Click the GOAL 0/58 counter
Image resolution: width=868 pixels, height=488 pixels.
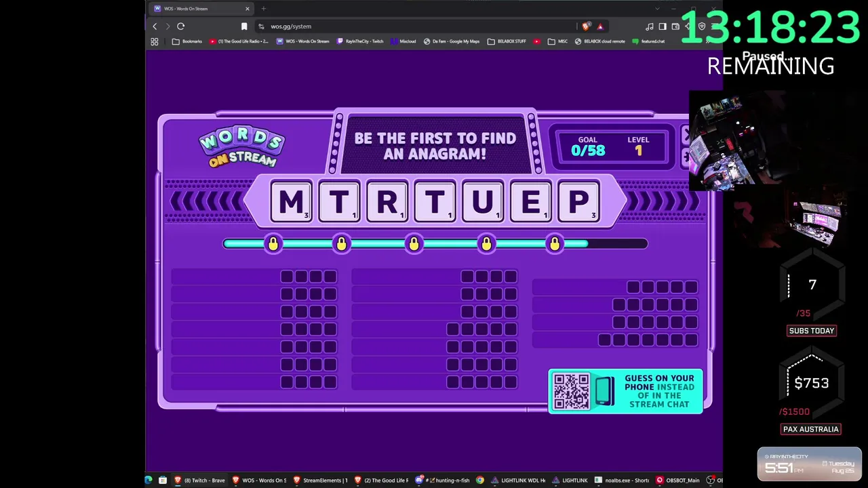click(x=588, y=146)
